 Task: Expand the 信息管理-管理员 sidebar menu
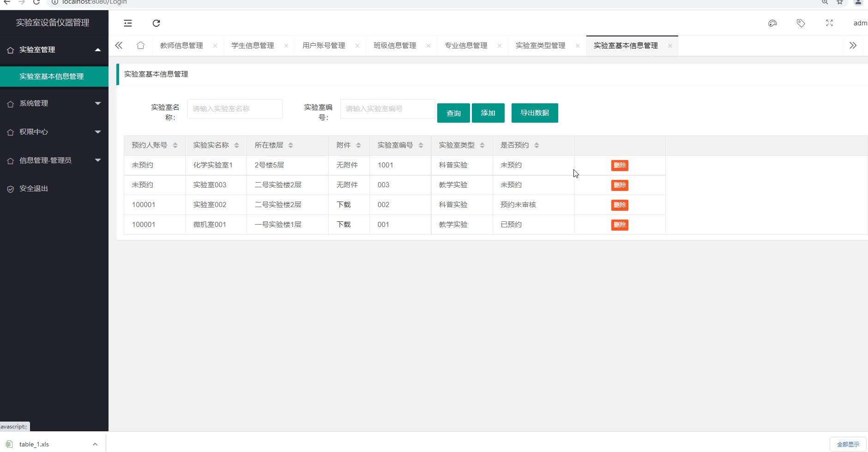point(54,161)
